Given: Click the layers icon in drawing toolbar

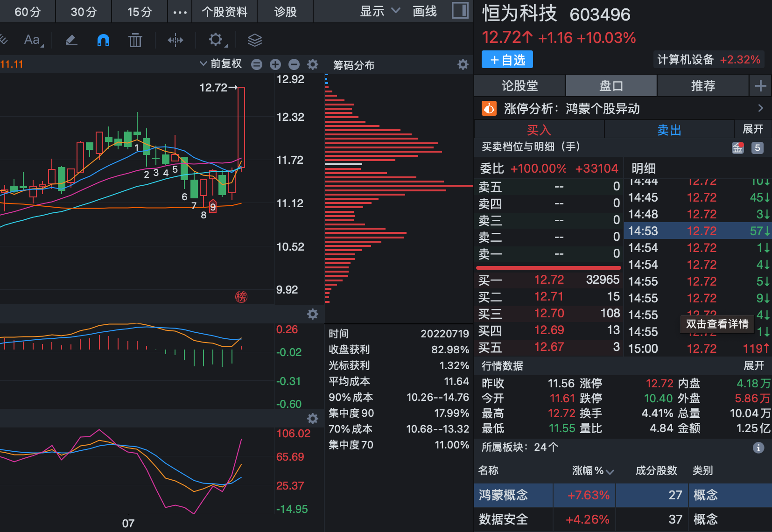Looking at the screenshot, I should [254, 40].
